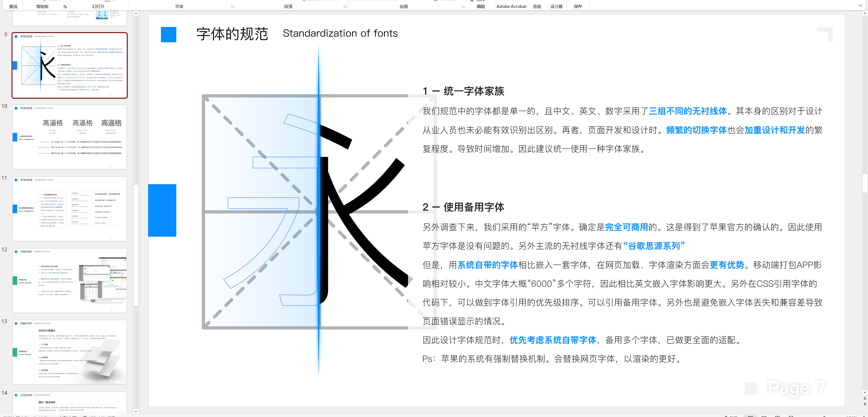This screenshot has height=417, width=868.
Task: Open the 绘图 drawing format dialog launcher
Action: (463, 7)
